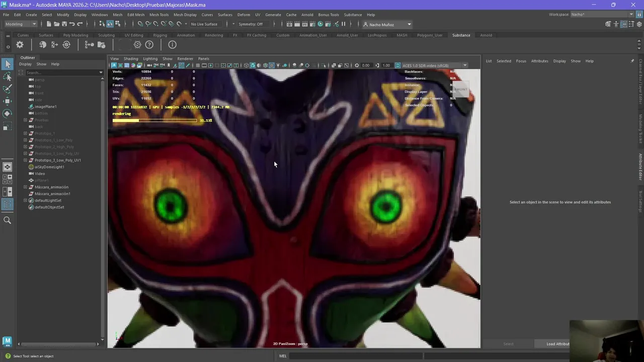Pin the Attribute Editor panel

[x=632, y=61]
